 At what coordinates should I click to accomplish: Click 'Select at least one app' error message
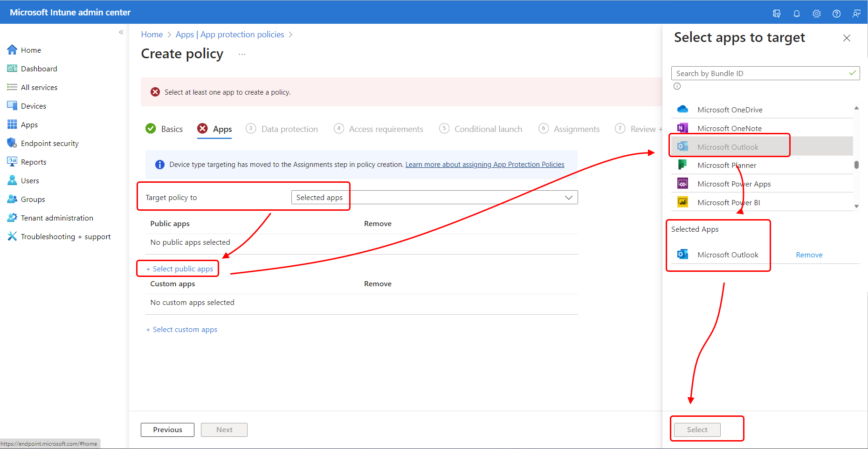(227, 92)
